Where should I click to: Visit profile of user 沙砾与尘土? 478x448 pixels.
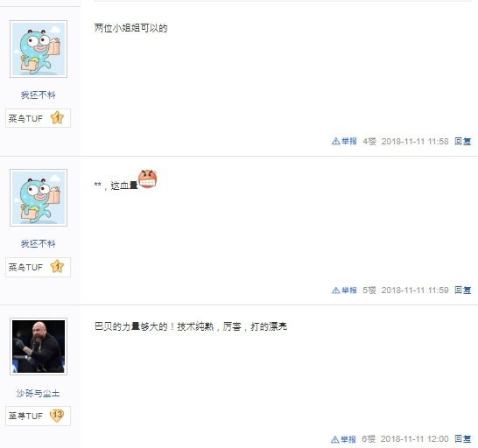(39, 393)
